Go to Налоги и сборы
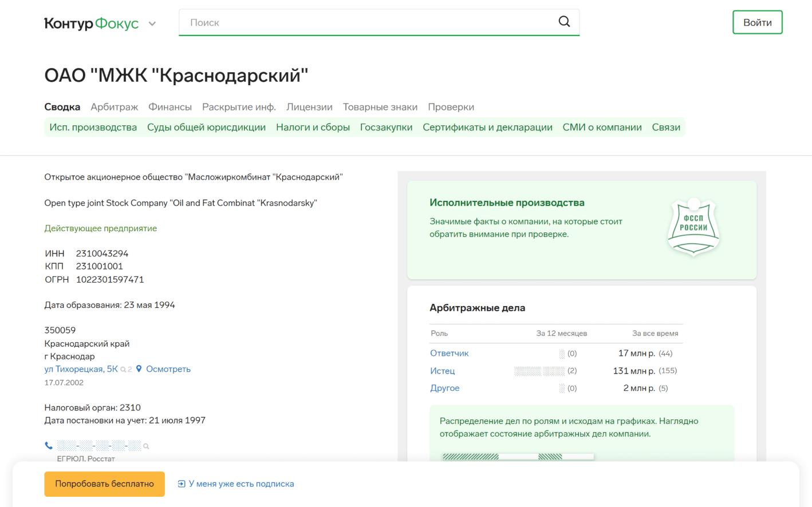 [313, 127]
